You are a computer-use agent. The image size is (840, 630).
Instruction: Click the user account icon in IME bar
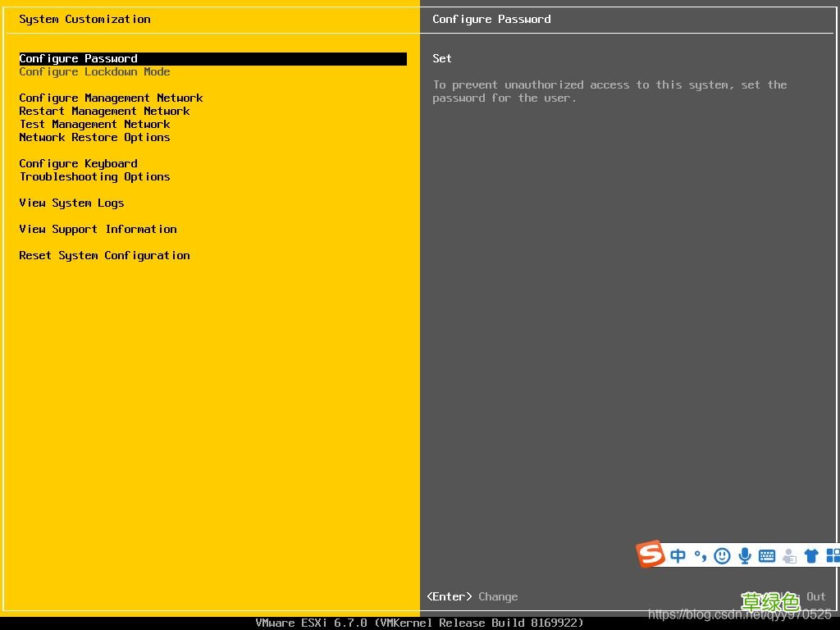(789, 556)
